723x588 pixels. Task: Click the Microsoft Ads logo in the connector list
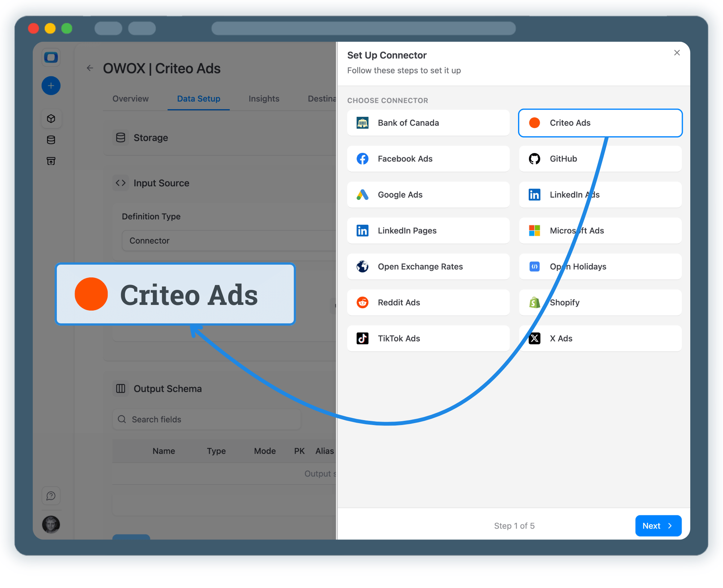coord(534,230)
